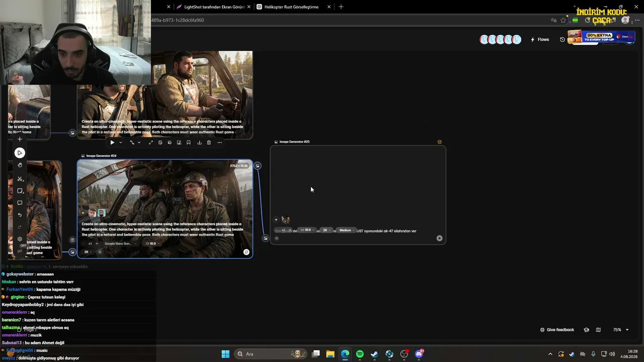Show hidden system tray icons

coord(550,354)
